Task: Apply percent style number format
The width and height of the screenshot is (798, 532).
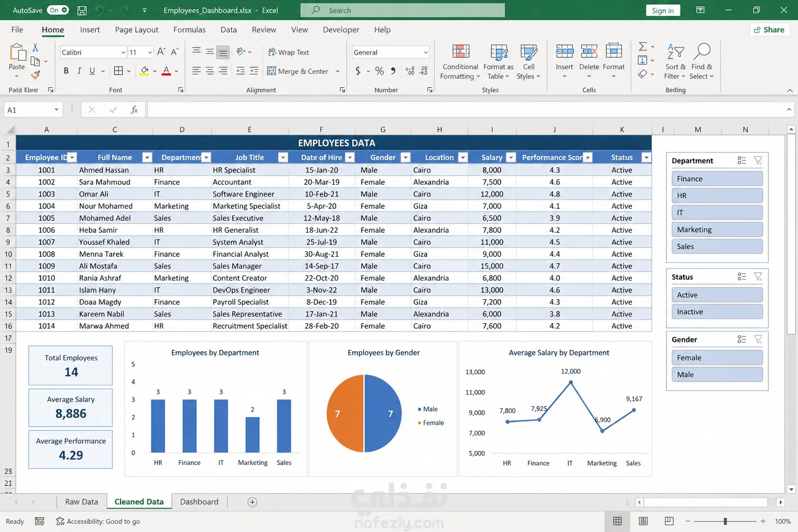Action: (x=380, y=71)
